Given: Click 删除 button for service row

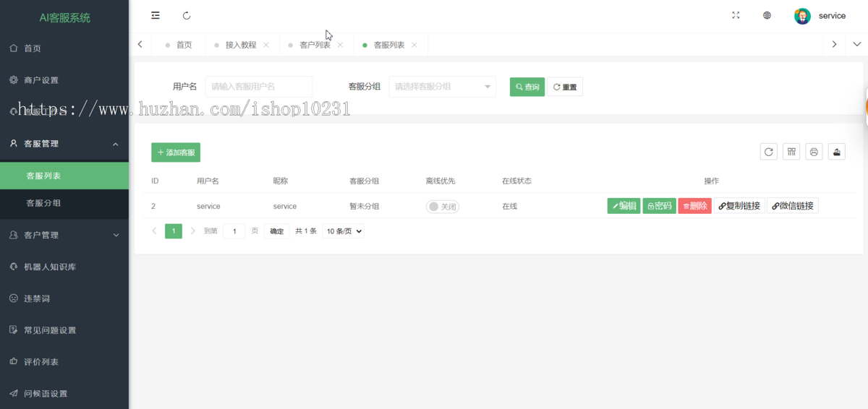Looking at the screenshot, I should [x=694, y=206].
